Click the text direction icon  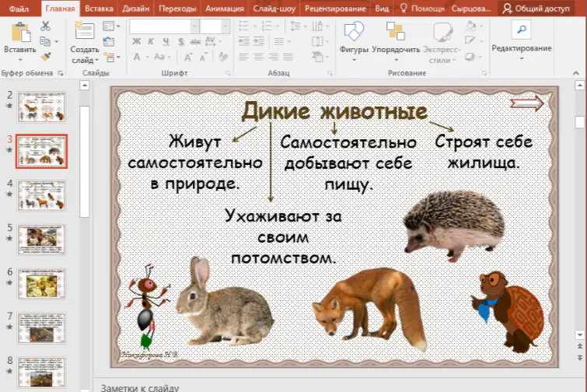tap(317, 26)
